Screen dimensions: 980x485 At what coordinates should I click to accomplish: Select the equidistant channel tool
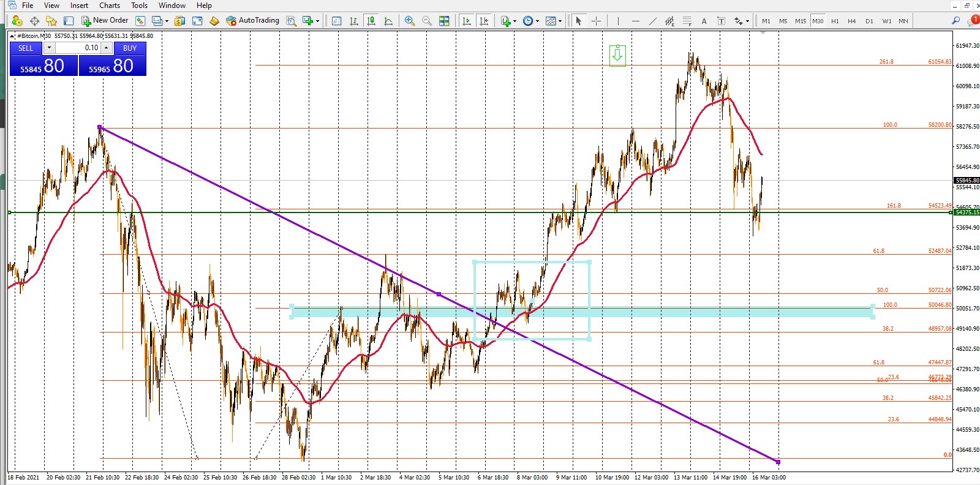pos(670,21)
